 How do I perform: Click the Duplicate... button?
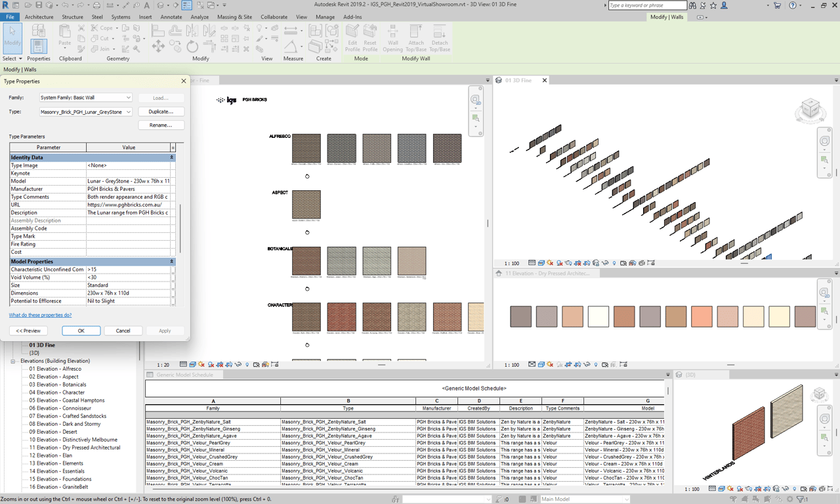coord(161,112)
